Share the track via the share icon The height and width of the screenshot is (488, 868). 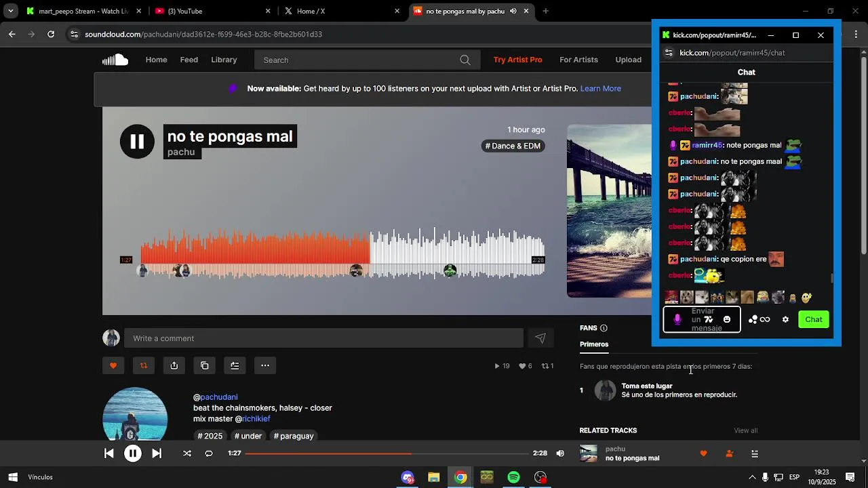tap(174, 365)
